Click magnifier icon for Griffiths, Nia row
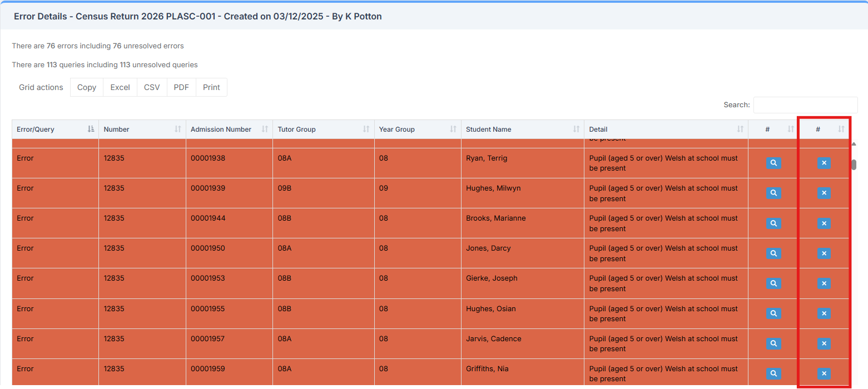868x389 pixels. pyautogui.click(x=773, y=373)
